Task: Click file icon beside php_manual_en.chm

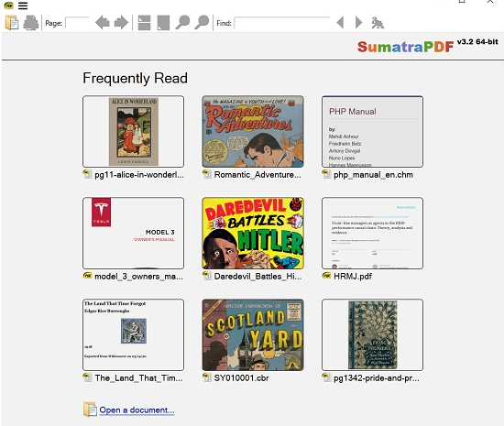Action: coord(326,174)
